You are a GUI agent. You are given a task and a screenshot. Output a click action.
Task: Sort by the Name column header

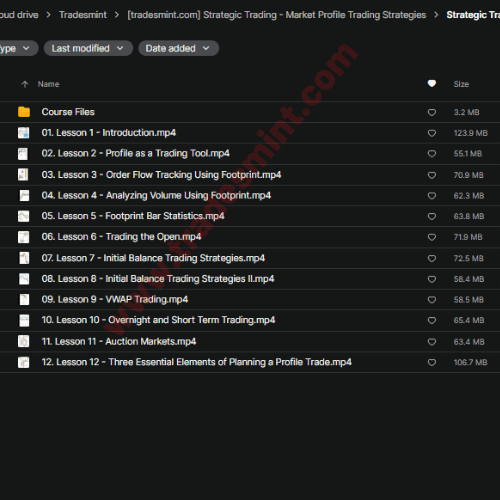tap(48, 84)
